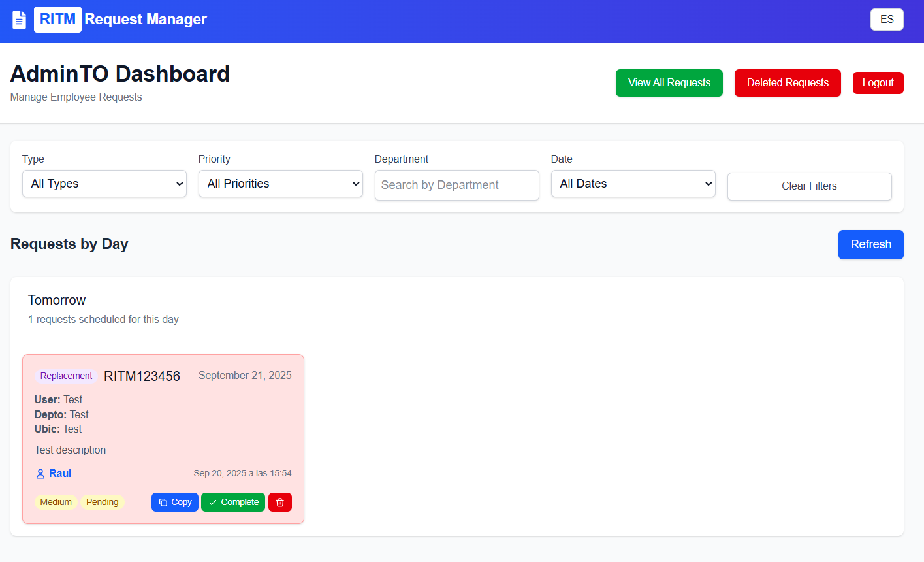Click '1 requests scheduled for this day'
Screen dimensions: 924x562
point(103,320)
